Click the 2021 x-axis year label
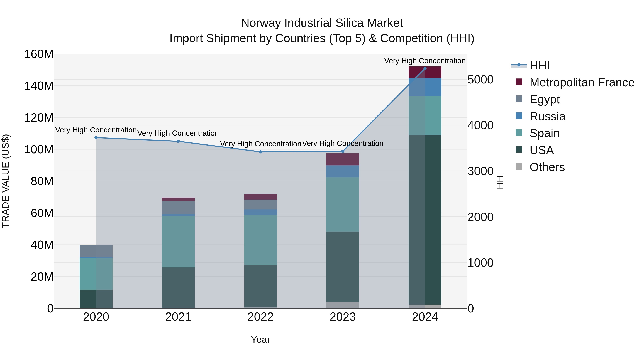The image size is (644, 362). pos(178,317)
